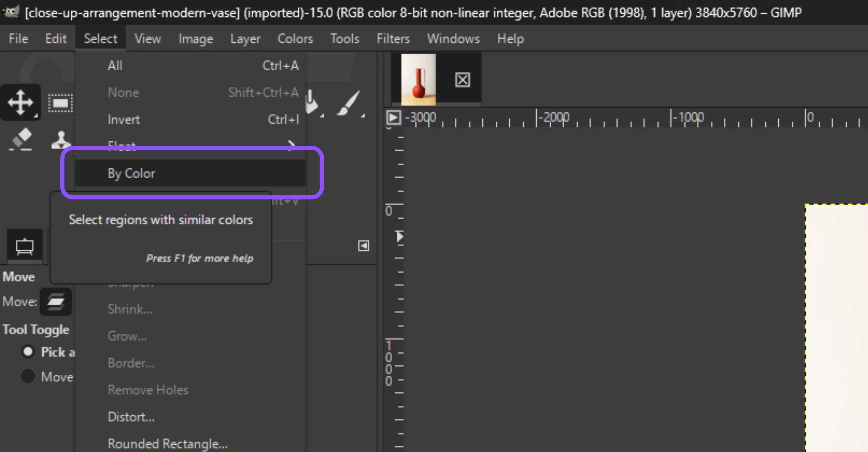Choose the Move active layer radio option
The width and height of the screenshot is (868, 452).
pos(28,376)
